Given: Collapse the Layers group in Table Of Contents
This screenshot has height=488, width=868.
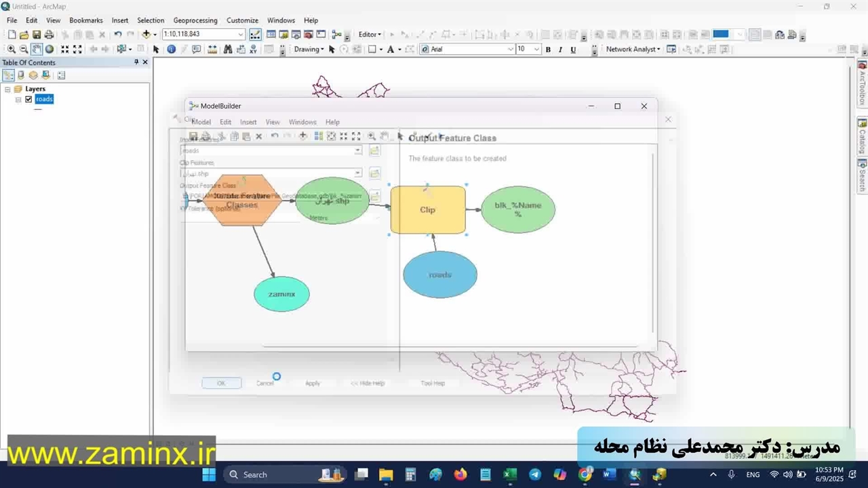Looking at the screenshot, I should pos(7,89).
